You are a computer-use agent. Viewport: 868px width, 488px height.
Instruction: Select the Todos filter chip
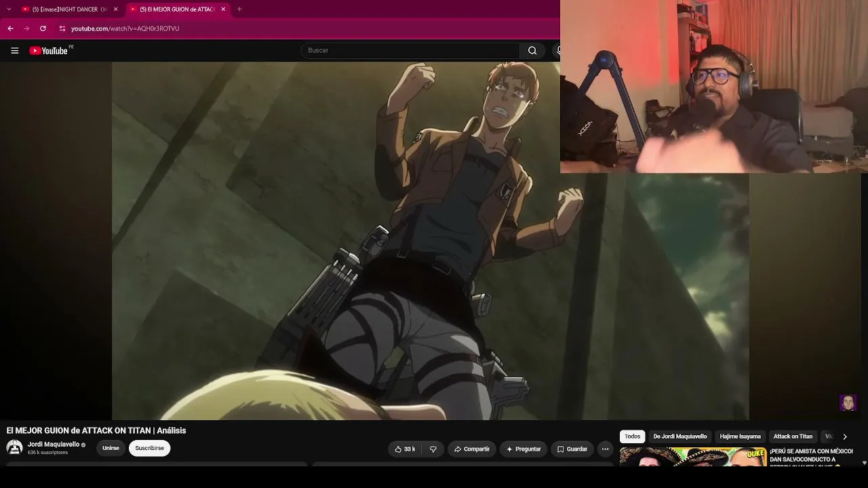[x=633, y=436]
